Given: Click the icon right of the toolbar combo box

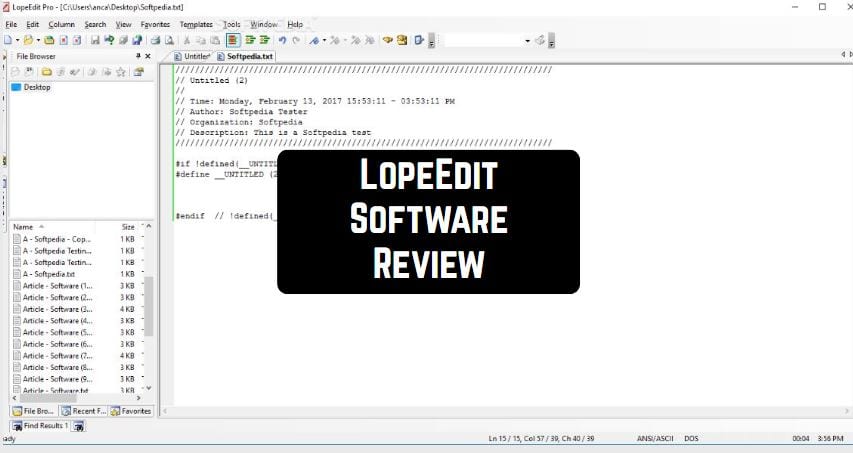Looking at the screenshot, I should click(x=540, y=40).
